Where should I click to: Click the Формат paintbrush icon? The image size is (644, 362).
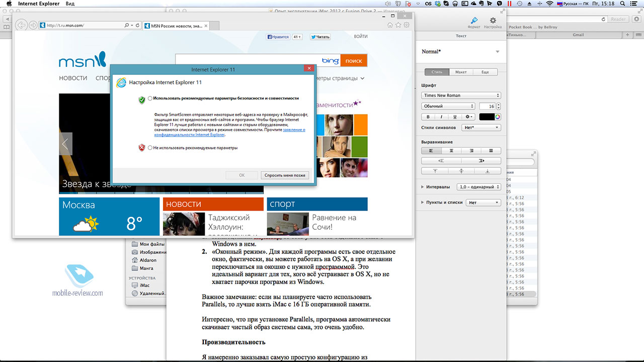click(473, 21)
